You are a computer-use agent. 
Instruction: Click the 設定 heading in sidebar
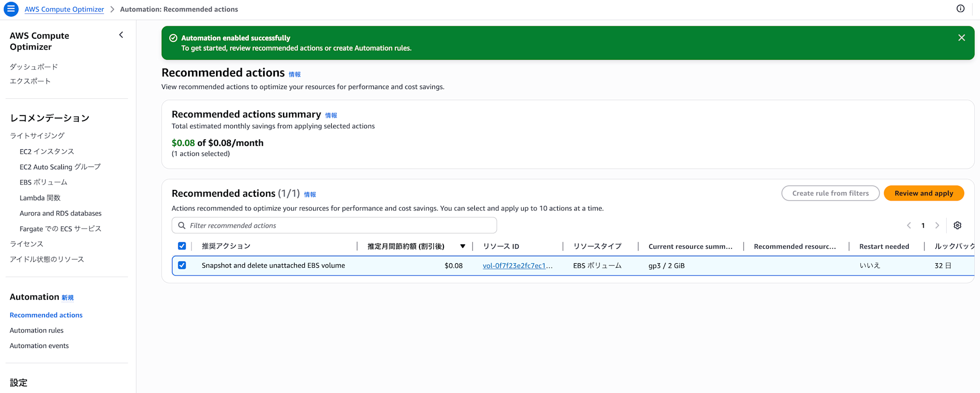[19, 383]
